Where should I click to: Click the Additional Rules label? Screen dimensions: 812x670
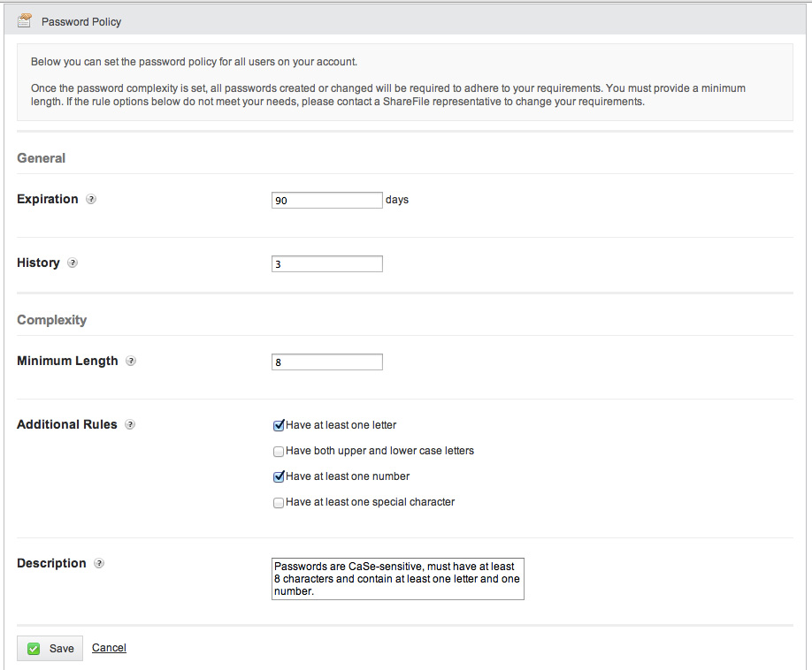67,425
